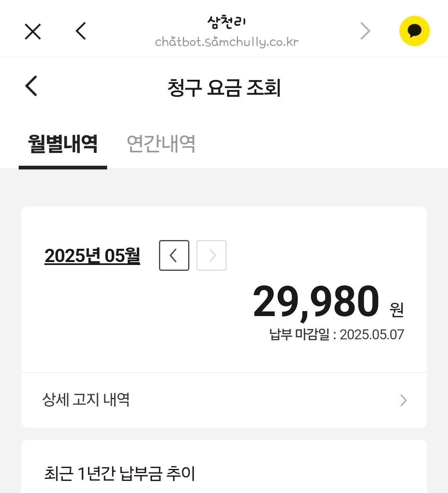The width and height of the screenshot is (448, 493).
Task: Open the 2025년 05월 month picker
Action: [x=92, y=256]
